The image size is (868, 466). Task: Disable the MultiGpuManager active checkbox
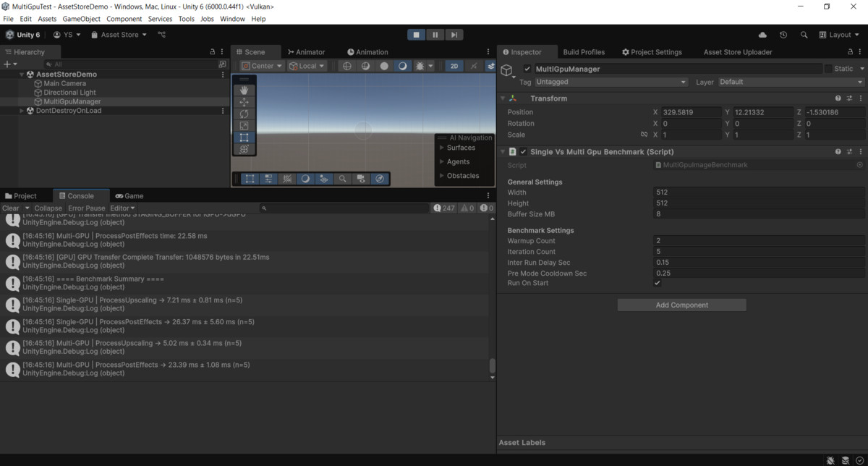tap(527, 69)
